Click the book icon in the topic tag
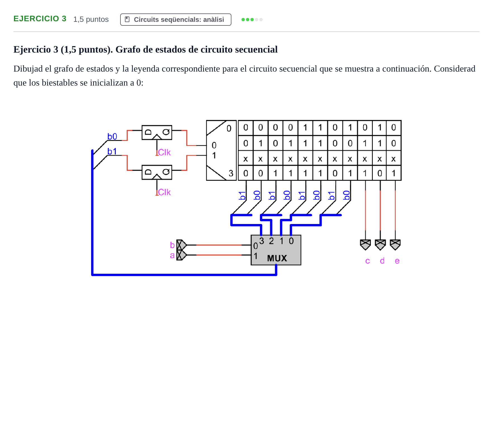The image size is (493, 448). (127, 19)
